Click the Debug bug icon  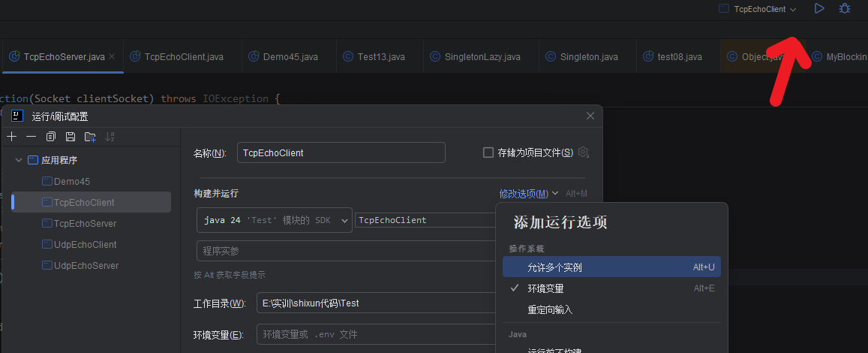pyautogui.click(x=844, y=9)
